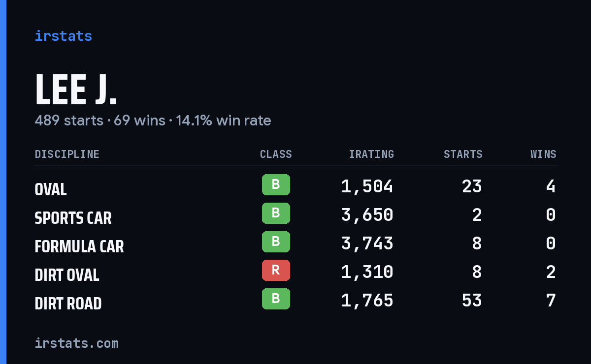Click the irstats logo at top

click(63, 36)
